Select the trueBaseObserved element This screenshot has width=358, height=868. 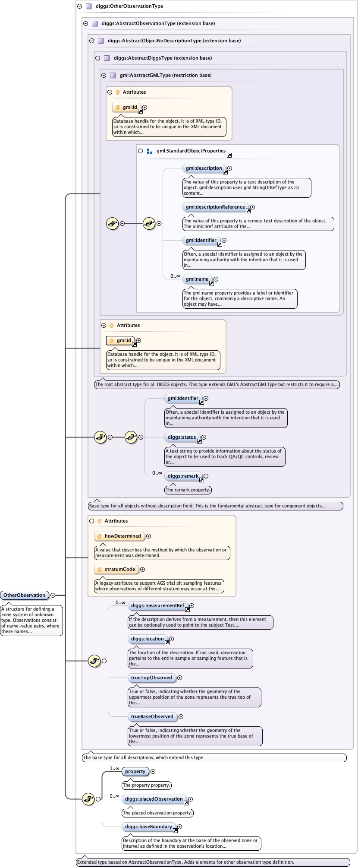click(x=152, y=716)
